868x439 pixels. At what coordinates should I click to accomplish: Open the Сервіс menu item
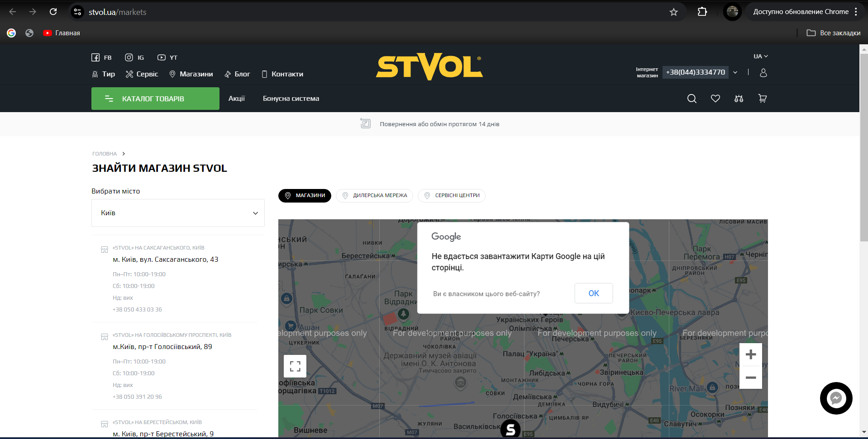click(142, 74)
